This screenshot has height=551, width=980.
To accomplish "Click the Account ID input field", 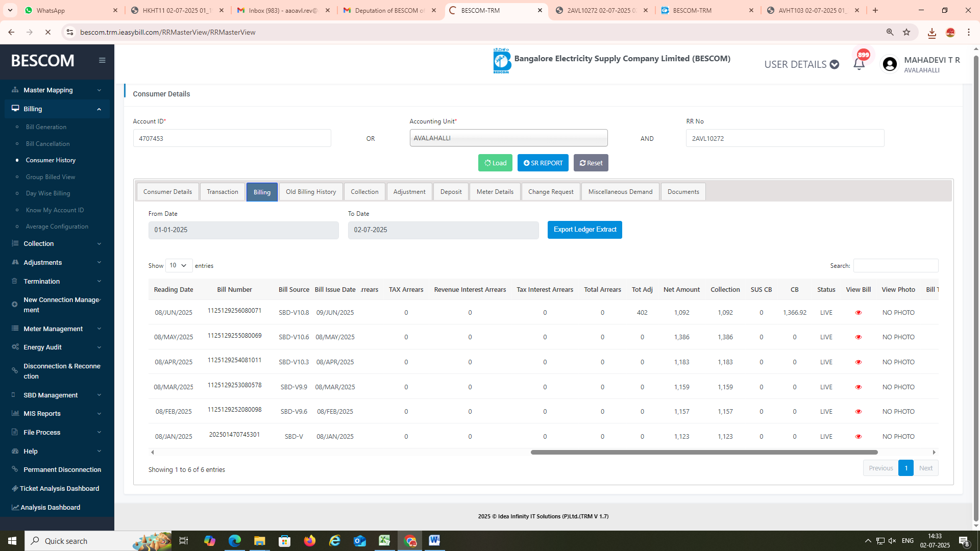I will 232,138.
